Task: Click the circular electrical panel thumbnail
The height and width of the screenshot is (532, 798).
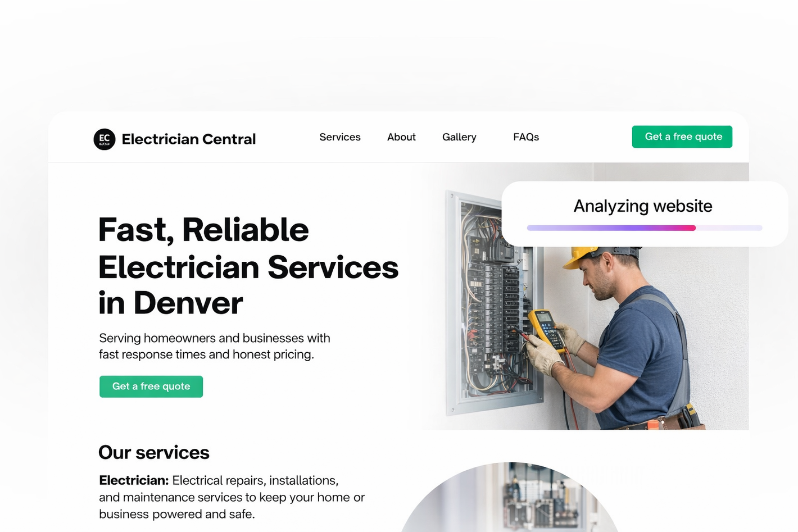Action: [x=510, y=497]
